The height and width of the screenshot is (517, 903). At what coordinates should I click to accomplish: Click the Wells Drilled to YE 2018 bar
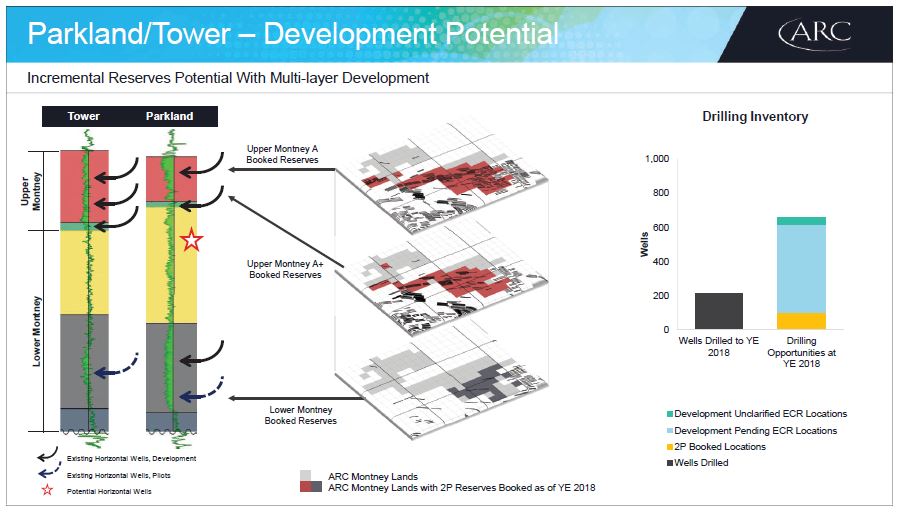pos(719,311)
